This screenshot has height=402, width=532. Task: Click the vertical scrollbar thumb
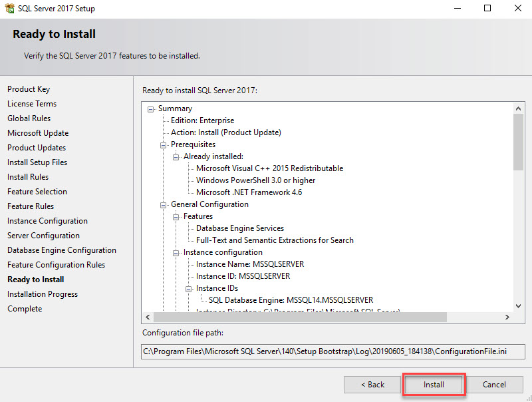click(x=518, y=142)
